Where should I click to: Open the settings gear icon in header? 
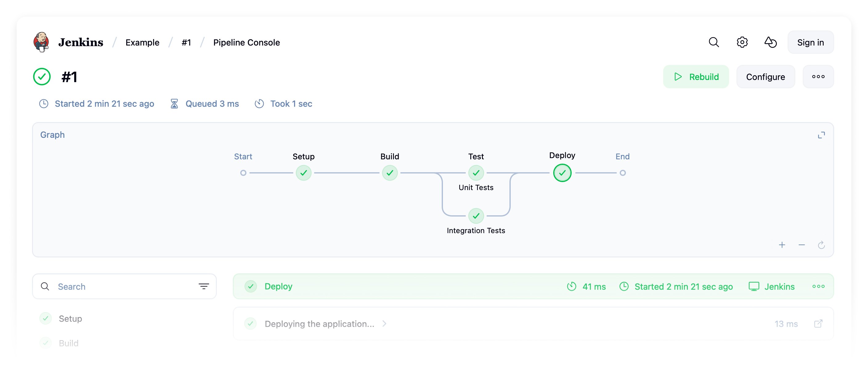point(742,42)
